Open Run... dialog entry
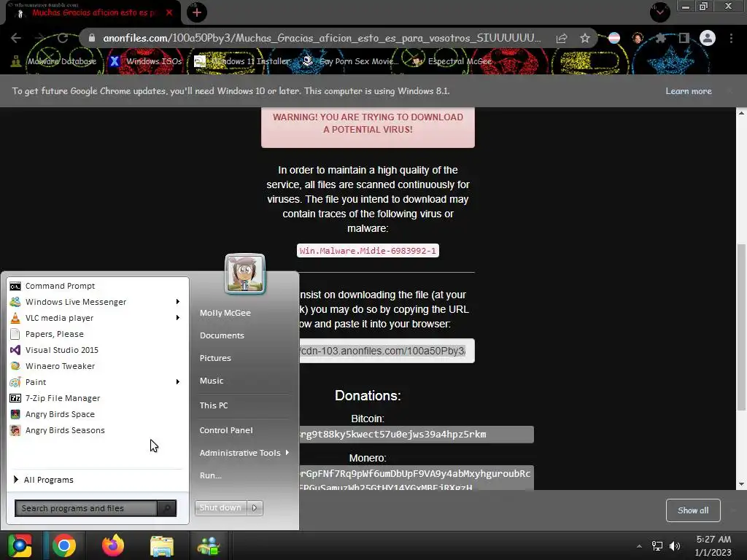 click(210, 475)
